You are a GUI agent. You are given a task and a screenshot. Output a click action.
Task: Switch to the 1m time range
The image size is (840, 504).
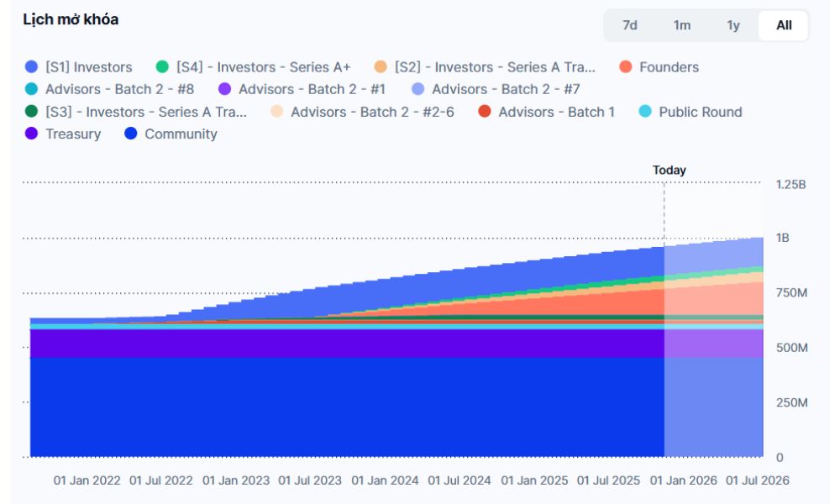point(682,25)
